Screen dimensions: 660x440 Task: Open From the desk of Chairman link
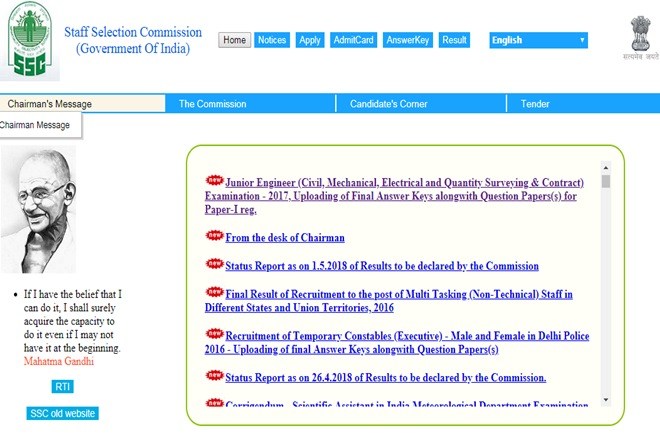(285, 237)
